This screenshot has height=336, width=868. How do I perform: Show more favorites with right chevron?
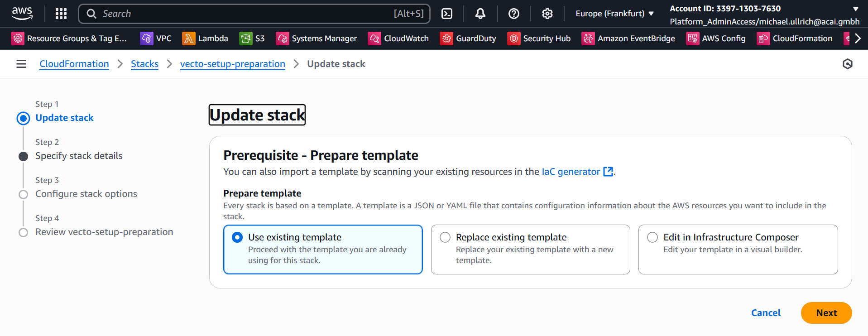(x=858, y=38)
